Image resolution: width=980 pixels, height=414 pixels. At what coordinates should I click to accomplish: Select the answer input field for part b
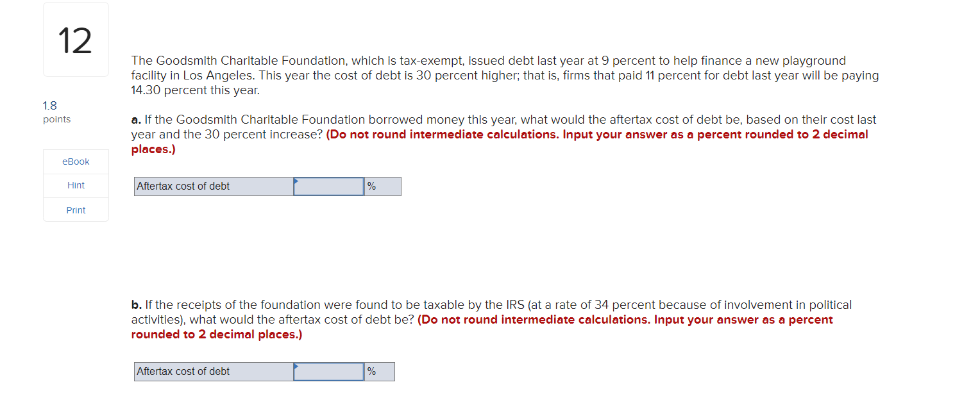coord(329,371)
